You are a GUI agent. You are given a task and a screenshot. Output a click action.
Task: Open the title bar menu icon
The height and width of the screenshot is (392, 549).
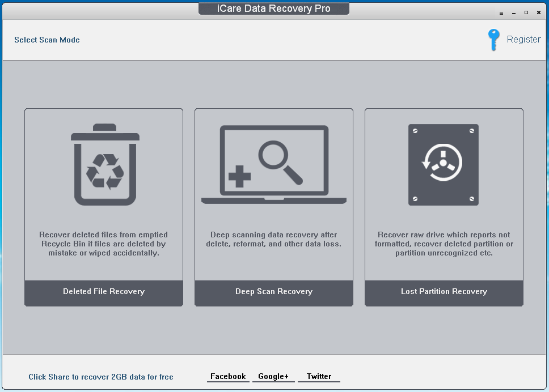pos(501,12)
